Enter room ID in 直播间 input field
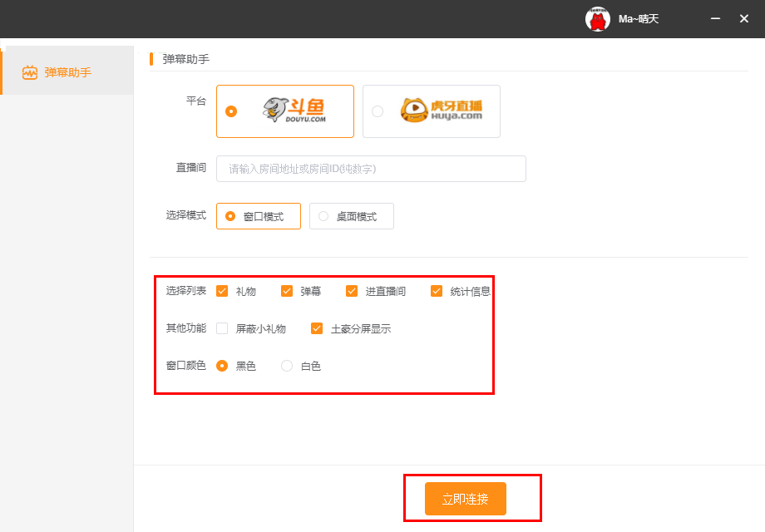 coord(371,169)
